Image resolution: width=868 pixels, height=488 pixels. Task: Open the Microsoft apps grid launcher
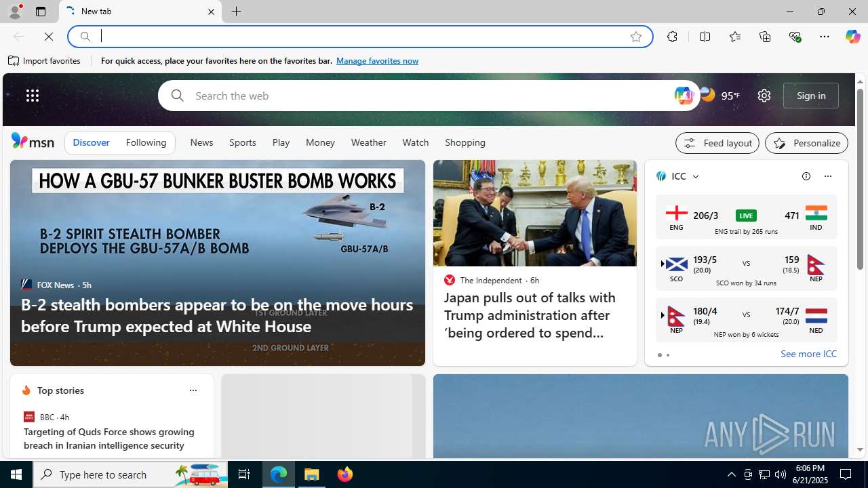point(33,96)
